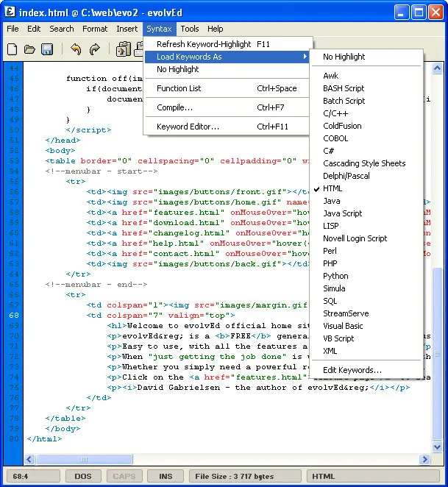
Task: Open the Syntax menu
Action: (x=159, y=29)
